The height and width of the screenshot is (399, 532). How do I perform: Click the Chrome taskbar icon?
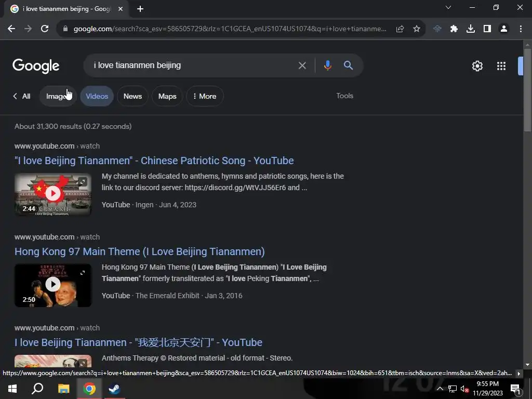click(x=89, y=389)
